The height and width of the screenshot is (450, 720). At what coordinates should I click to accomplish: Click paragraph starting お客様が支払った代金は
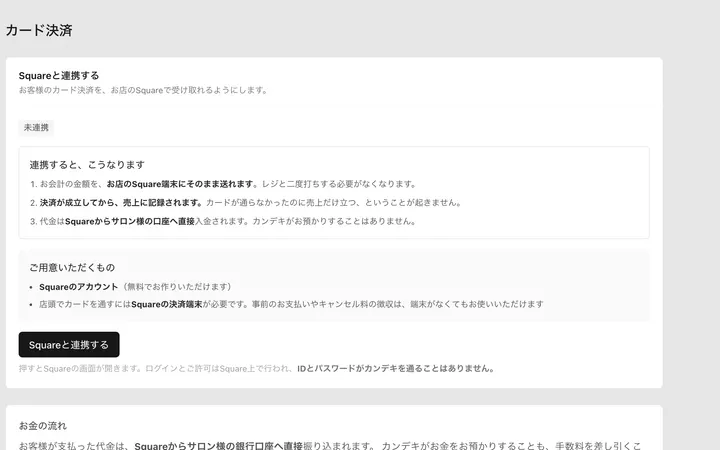[330, 445]
